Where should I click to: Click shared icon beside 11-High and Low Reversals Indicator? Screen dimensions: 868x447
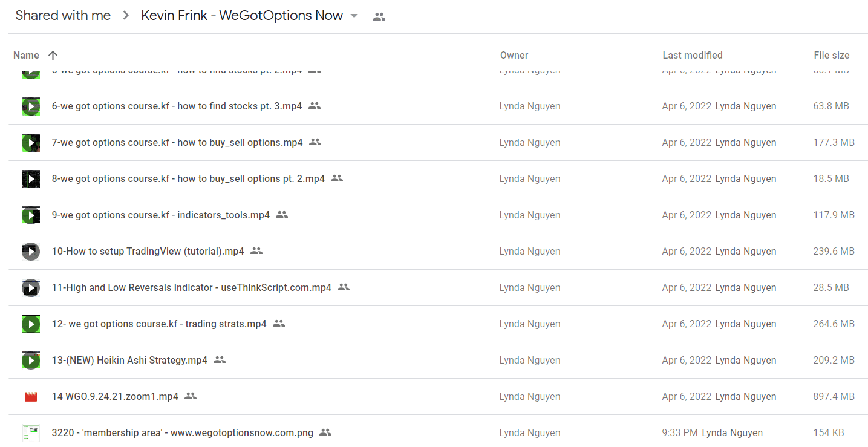click(x=344, y=287)
